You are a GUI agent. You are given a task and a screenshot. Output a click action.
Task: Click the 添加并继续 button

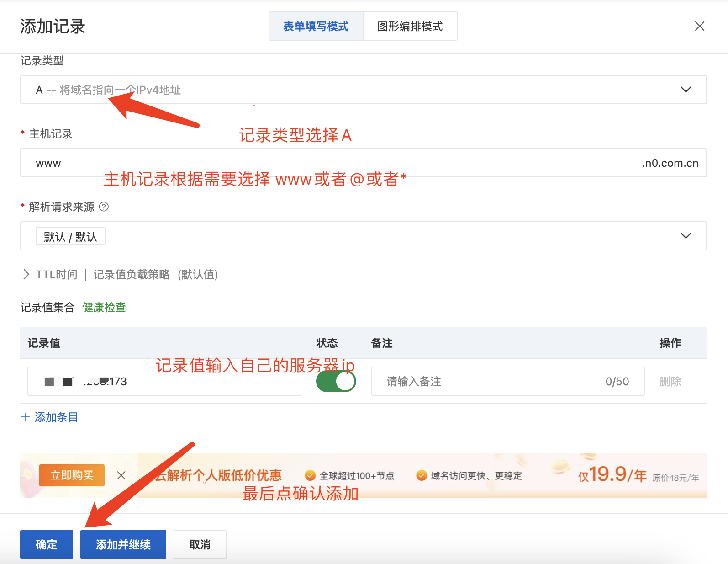coord(123,544)
